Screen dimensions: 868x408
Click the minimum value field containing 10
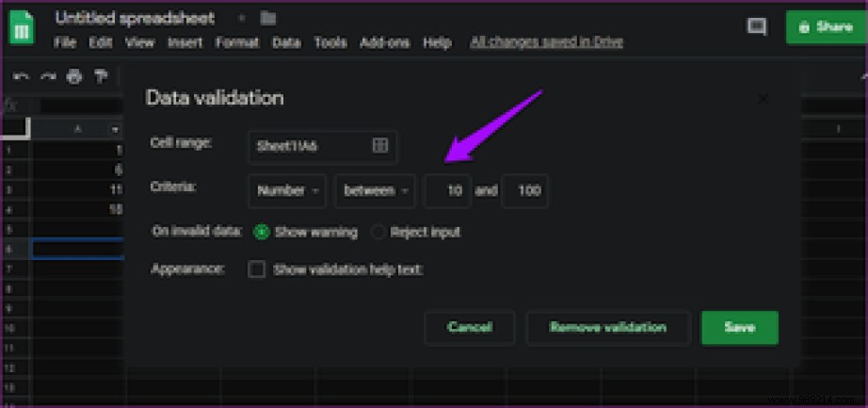448,191
